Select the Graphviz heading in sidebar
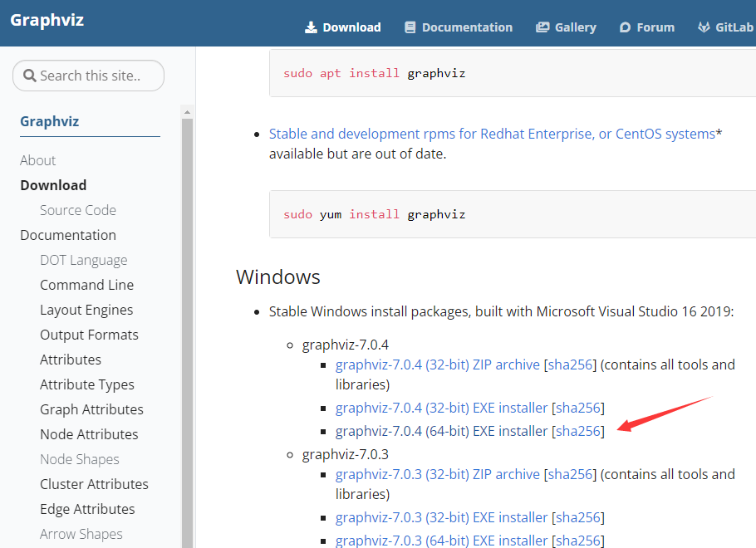This screenshot has height=548, width=756. [50, 121]
